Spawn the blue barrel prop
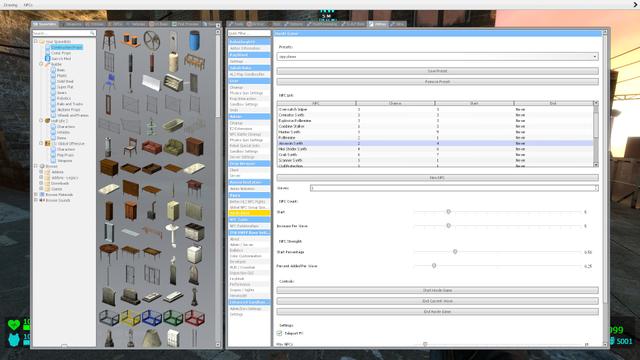Screen dimensions: 640x360 tap(194, 41)
